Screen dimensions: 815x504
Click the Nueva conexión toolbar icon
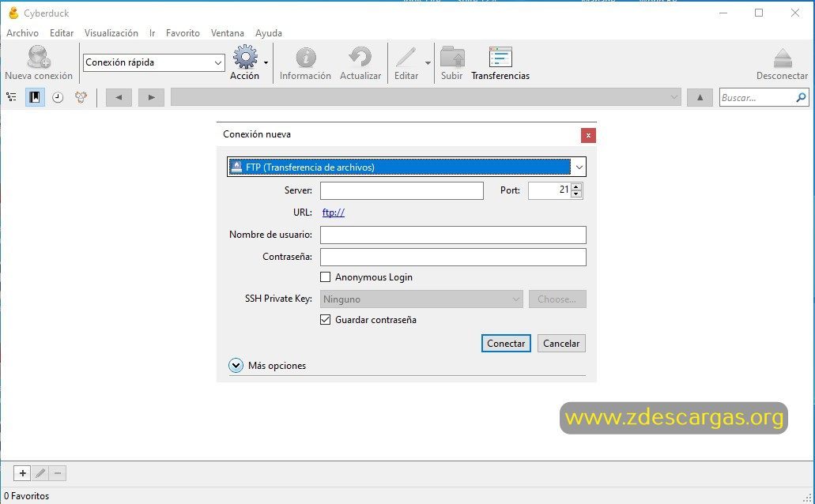(39, 57)
